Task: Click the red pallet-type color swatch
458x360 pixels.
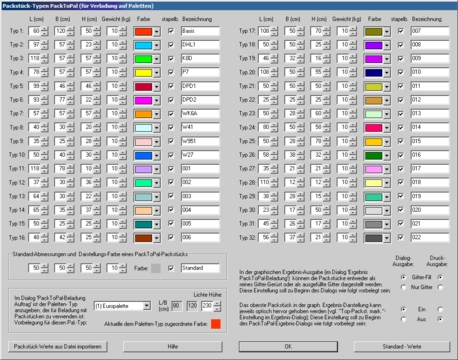Action: coord(216,324)
